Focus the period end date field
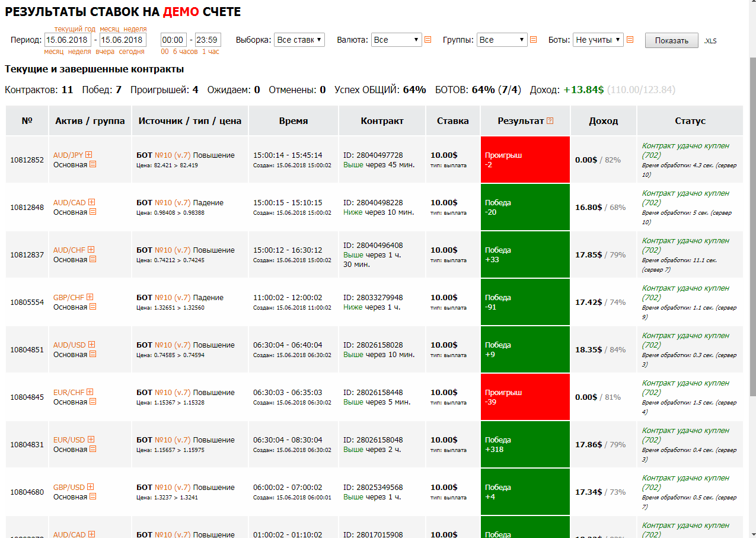Screen dimensions: 756x538 point(123,40)
